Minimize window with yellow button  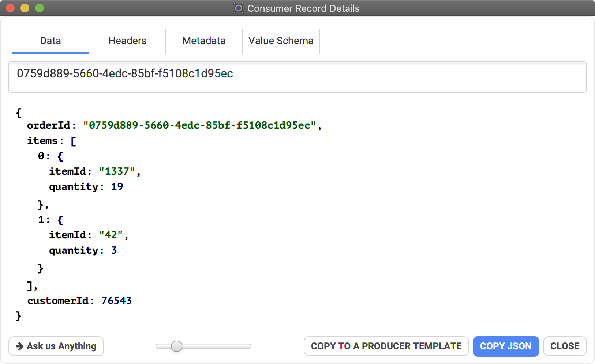tap(25, 8)
